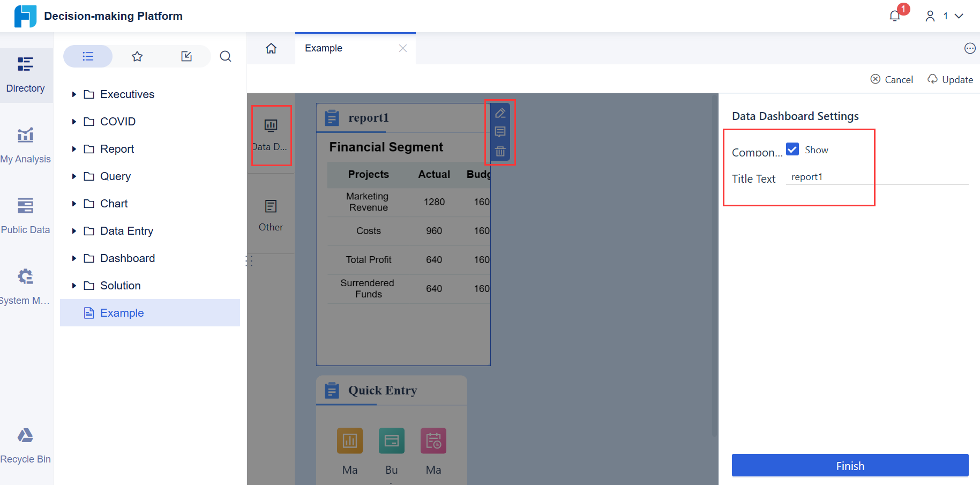The height and width of the screenshot is (485, 980).
Task: Expand the Dashboard folder
Action: pos(74,258)
